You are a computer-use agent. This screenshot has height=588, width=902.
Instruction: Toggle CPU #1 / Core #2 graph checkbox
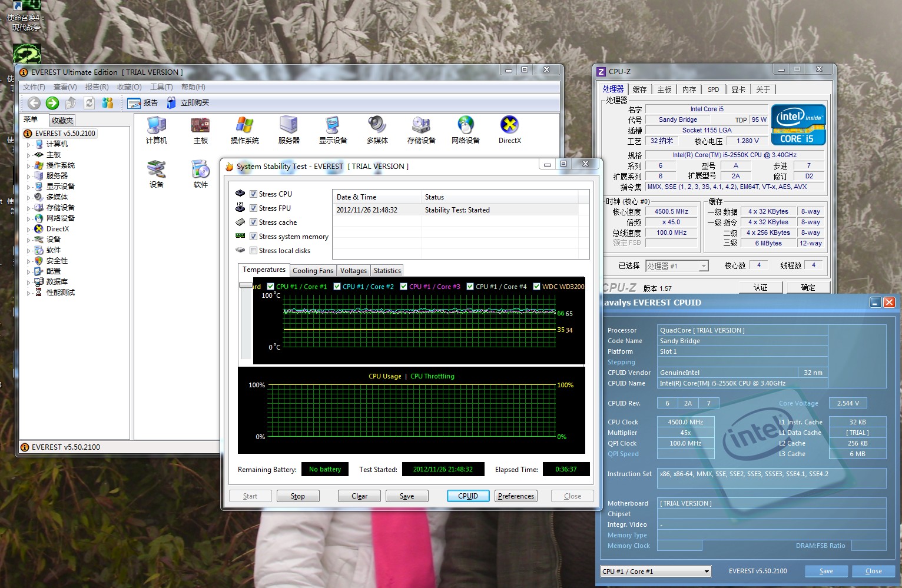(x=337, y=287)
